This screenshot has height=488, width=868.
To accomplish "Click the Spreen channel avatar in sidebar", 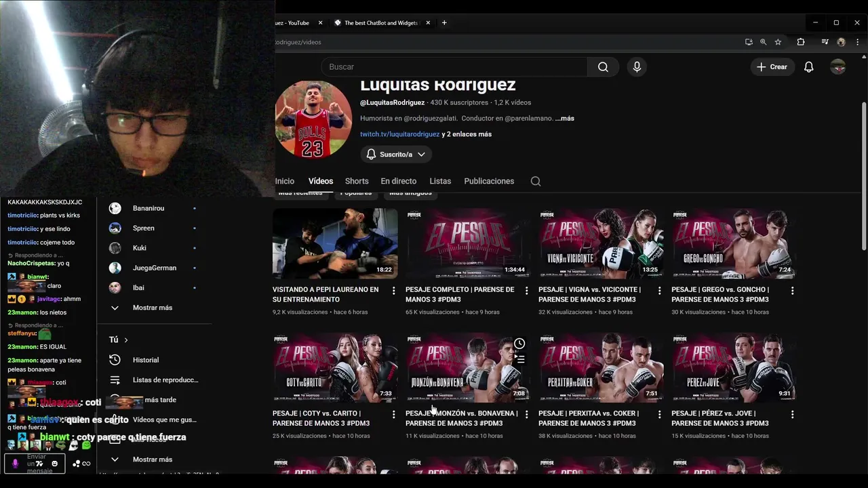I will [115, 228].
